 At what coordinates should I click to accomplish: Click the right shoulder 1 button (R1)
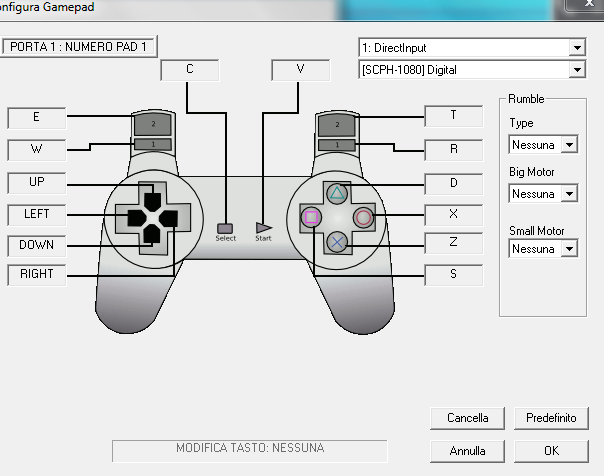(337, 145)
